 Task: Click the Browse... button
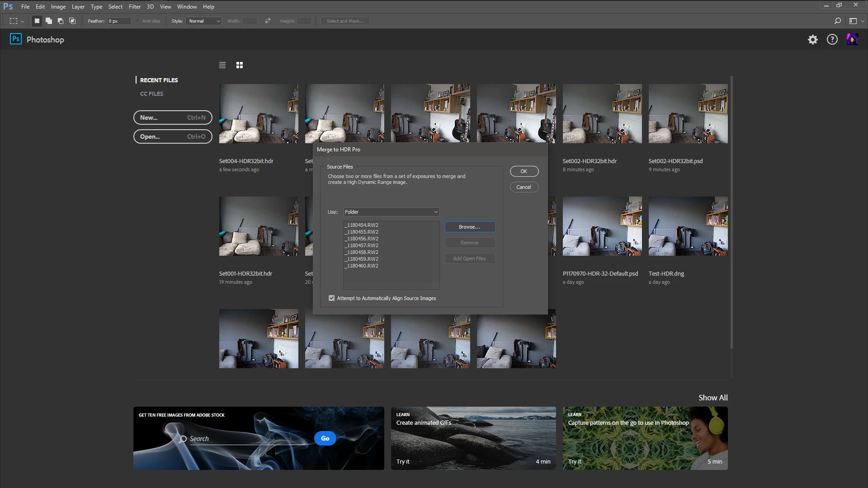(470, 227)
